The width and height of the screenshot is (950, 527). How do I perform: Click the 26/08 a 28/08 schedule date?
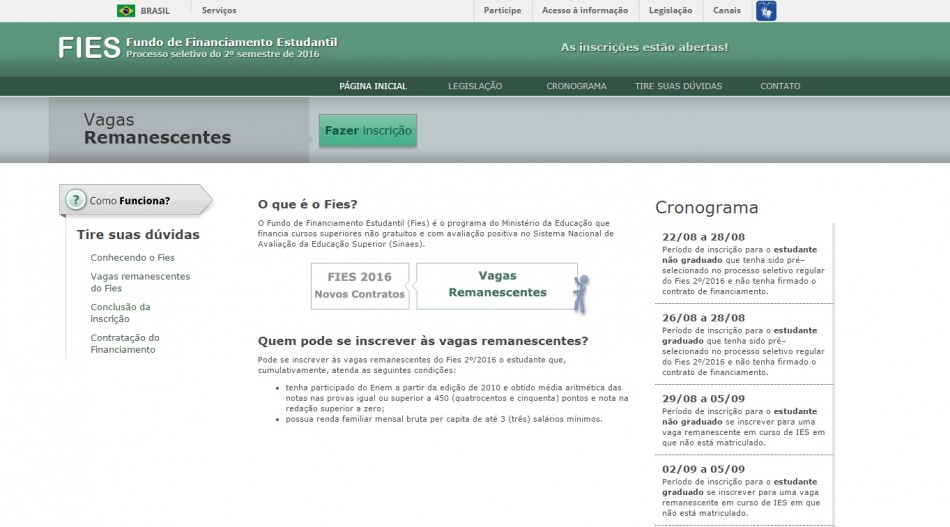703,317
